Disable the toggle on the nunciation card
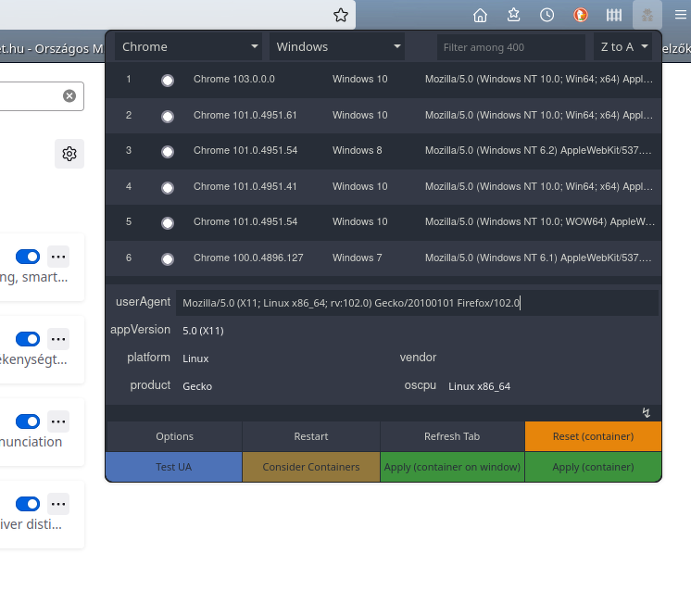 (28, 421)
